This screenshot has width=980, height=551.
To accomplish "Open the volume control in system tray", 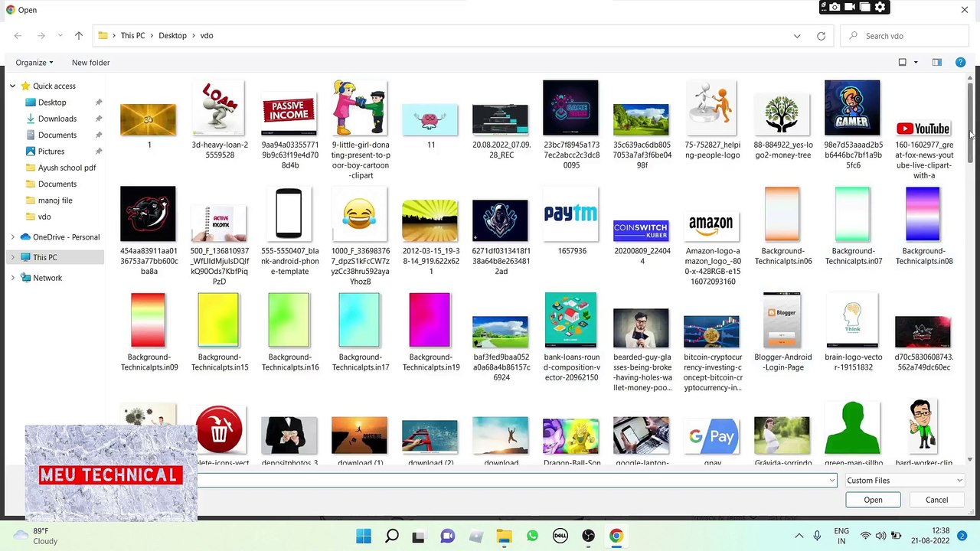I will [x=880, y=536].
